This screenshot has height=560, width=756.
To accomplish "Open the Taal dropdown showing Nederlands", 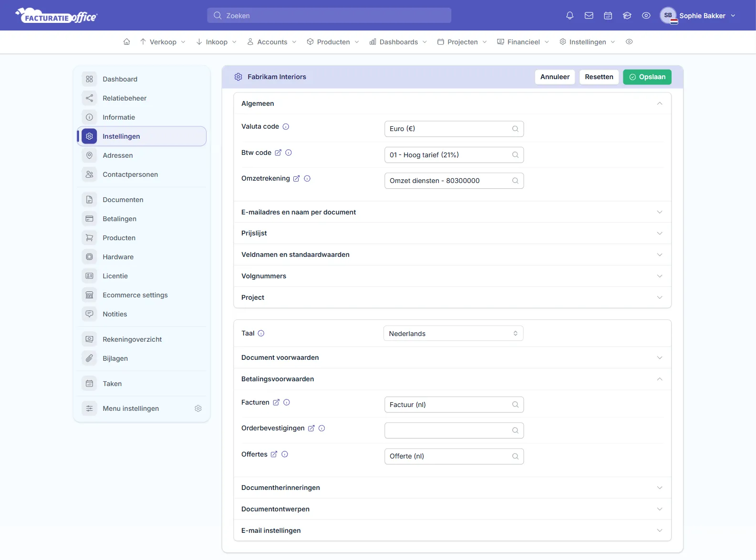I will coord(453,333).
